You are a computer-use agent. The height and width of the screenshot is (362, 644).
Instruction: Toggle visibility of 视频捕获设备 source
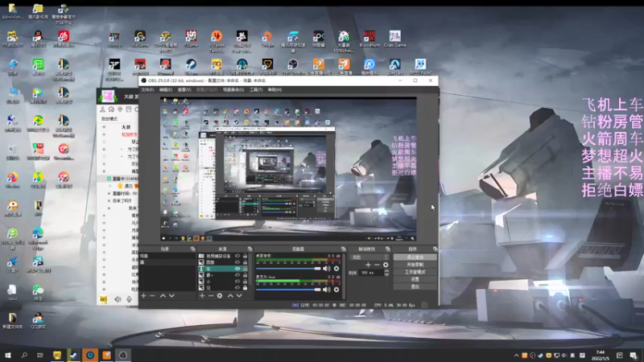tap(237, 256)
